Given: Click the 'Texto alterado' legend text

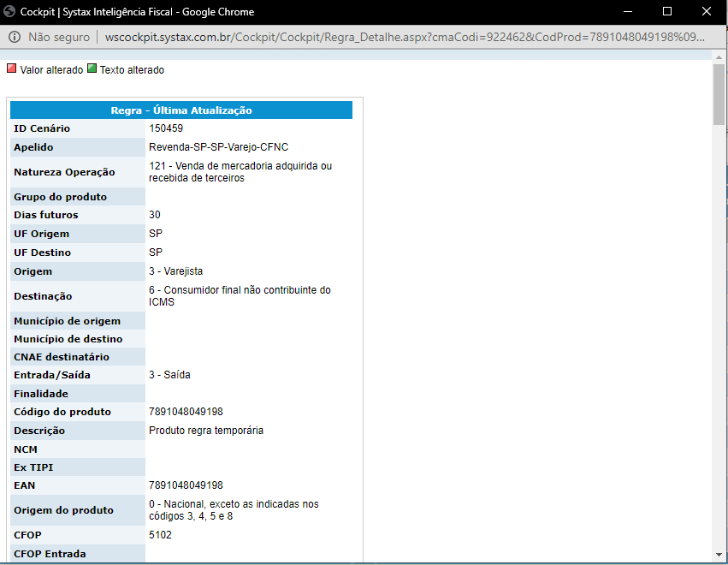Looking at the screenshot, I should point(132,69).
